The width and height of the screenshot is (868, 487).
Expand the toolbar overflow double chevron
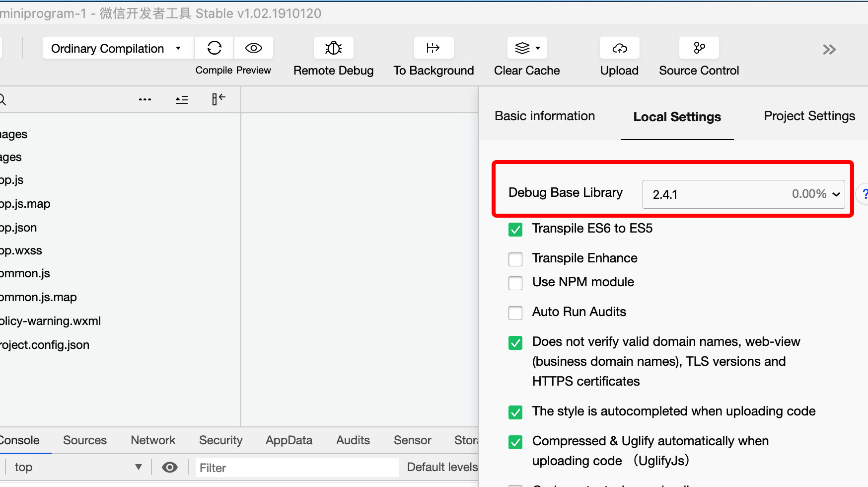coord(829,50)
